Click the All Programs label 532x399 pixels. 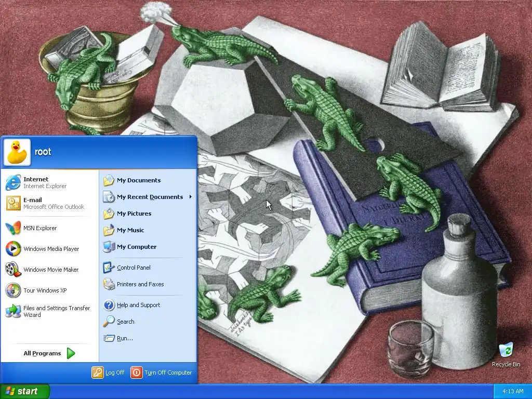[x=42, y=353]
